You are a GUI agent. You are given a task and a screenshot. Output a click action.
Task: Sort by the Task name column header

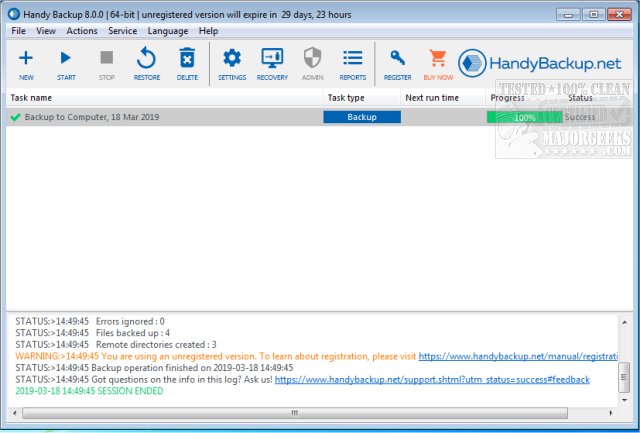point(164,98)
